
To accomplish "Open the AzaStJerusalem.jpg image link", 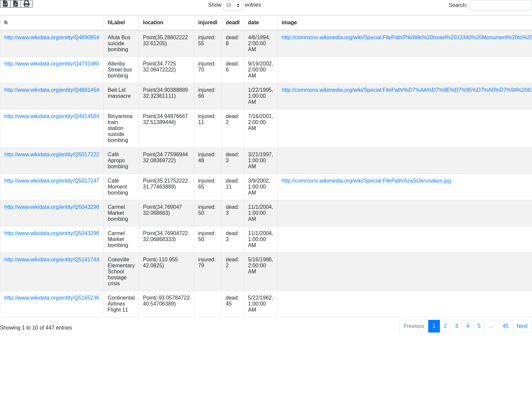I will pos(366,181).
